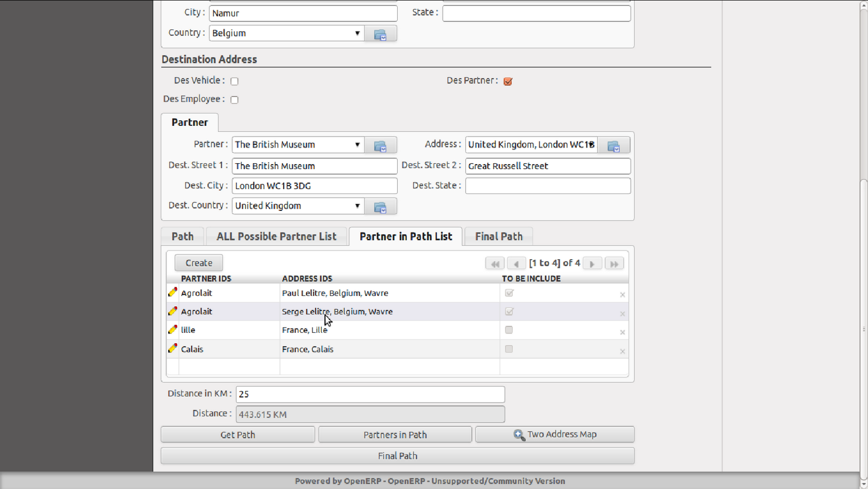
Task: Click the Dest. Street 1 field
Action: (x=315, y=166)
